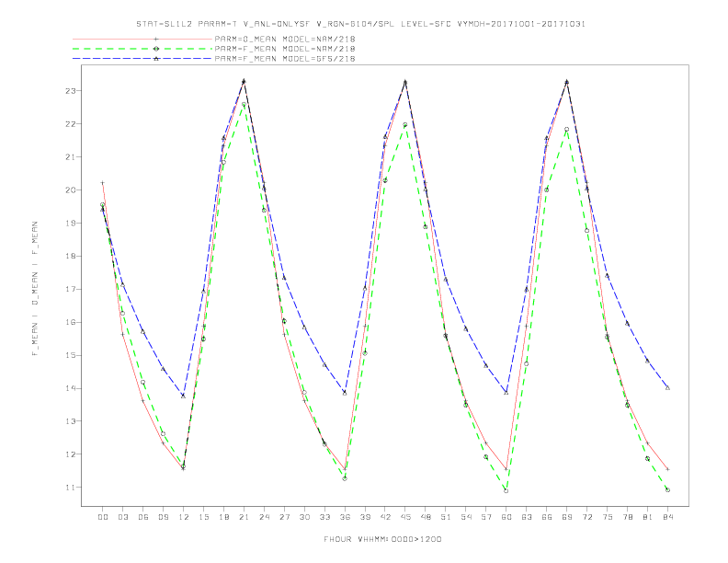Viewport: 728px width, 563px height.
Task: Click y-axis tick label 21
Action: click(x=70, y=157)
